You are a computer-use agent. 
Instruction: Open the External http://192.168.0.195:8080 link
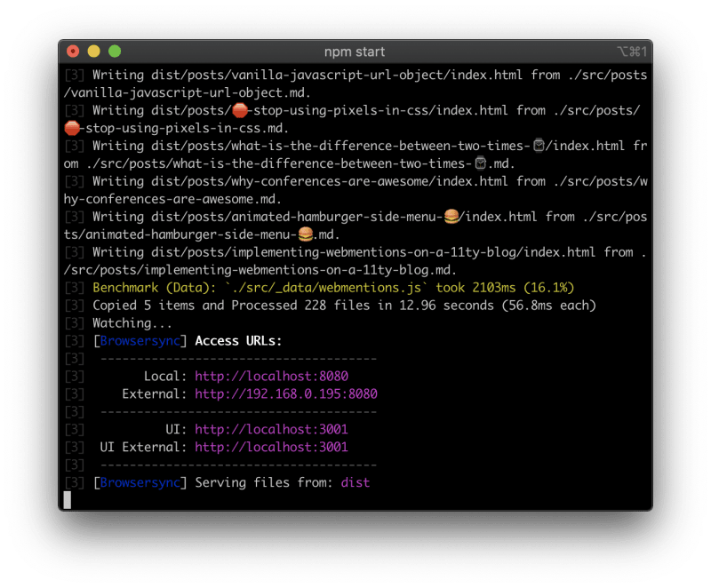[x=286, y=393]
